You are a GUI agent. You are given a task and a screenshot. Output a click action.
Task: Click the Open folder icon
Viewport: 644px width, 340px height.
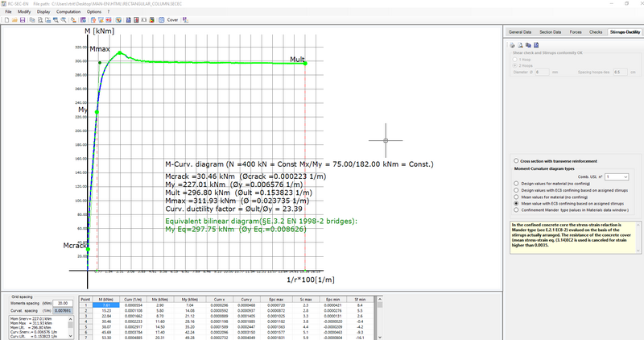(x=14, y=19)
